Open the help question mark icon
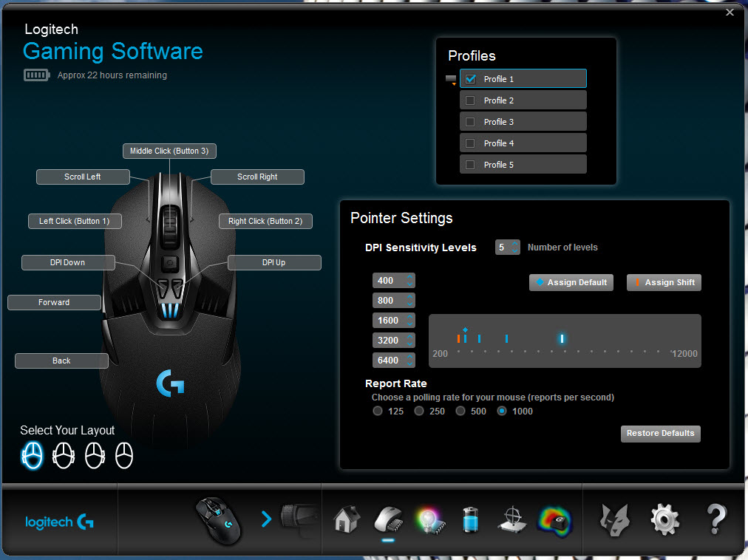Screen dimensions: 748x560 point(715,519)
